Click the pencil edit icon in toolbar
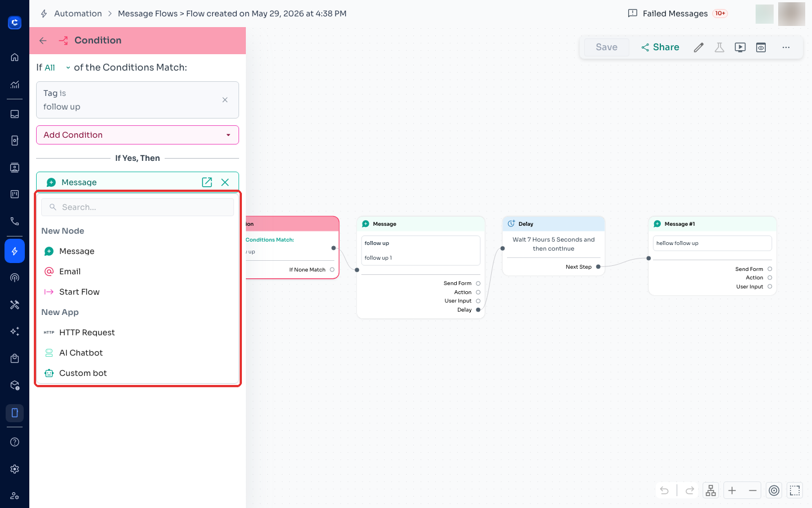This screenshot has width=812, height=508. pos(699,47)
